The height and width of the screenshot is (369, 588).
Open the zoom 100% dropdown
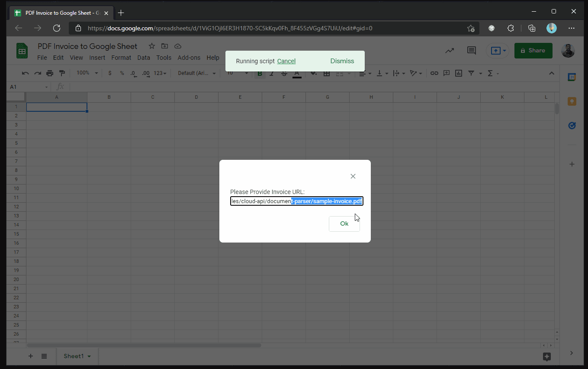coord(87,73)
